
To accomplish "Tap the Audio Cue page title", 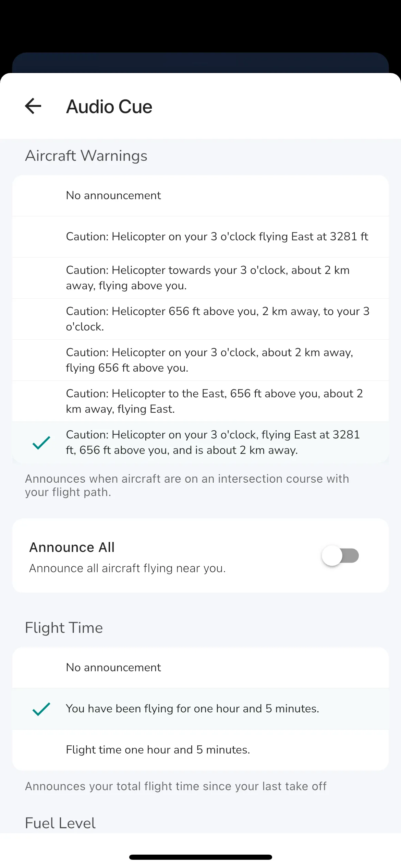I will pyautogui.click(x=109, y=107).
